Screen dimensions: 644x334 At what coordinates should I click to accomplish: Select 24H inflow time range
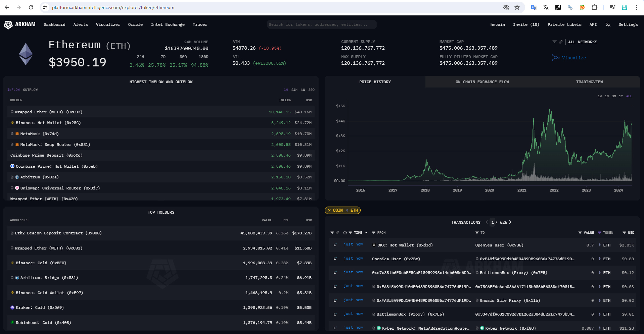pos(294,90)
